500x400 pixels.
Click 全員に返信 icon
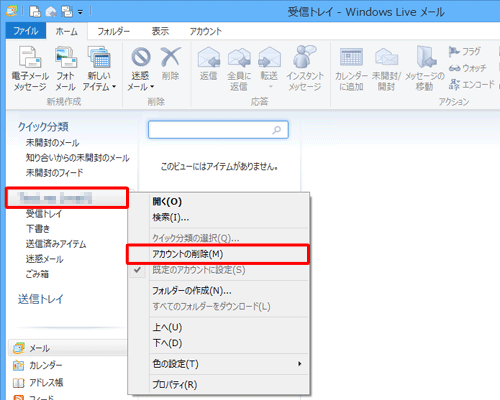tap(239, 57)
